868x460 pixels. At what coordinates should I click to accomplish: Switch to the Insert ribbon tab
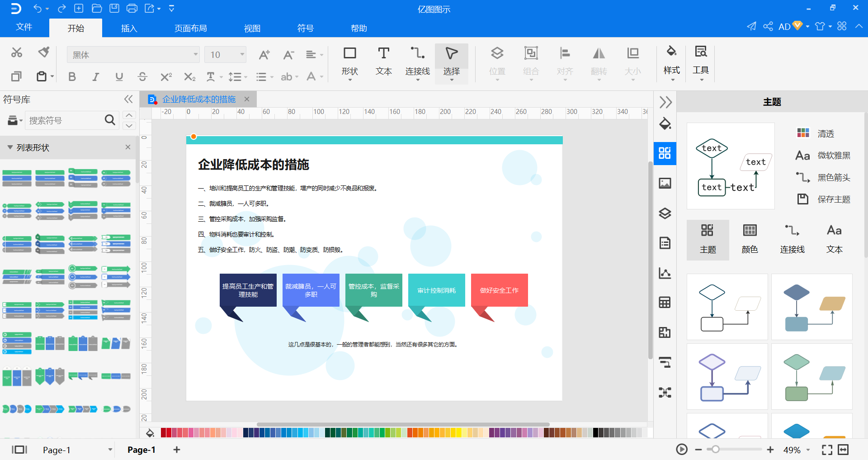(129, 28)
